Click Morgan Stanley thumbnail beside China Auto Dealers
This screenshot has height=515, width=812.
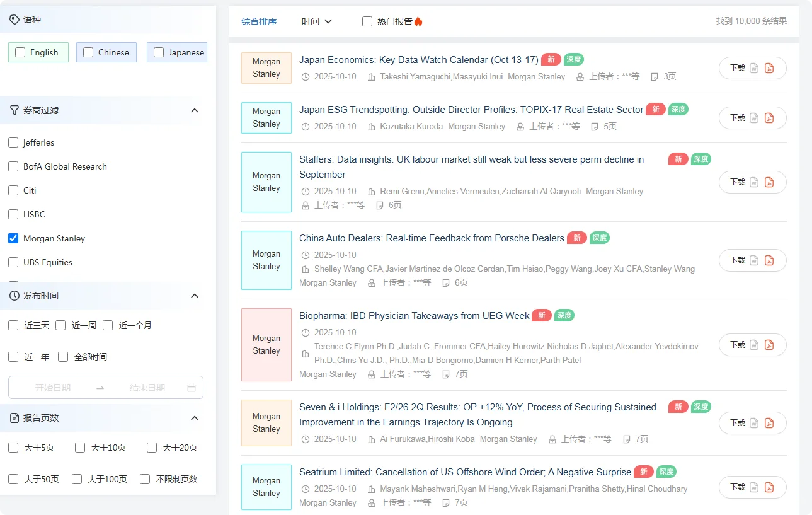[266, 260]
